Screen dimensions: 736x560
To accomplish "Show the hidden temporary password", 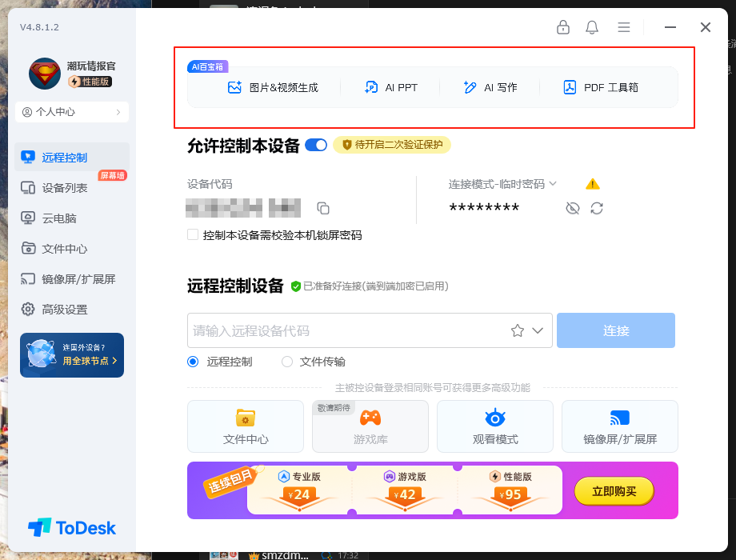I will (572, 208).
